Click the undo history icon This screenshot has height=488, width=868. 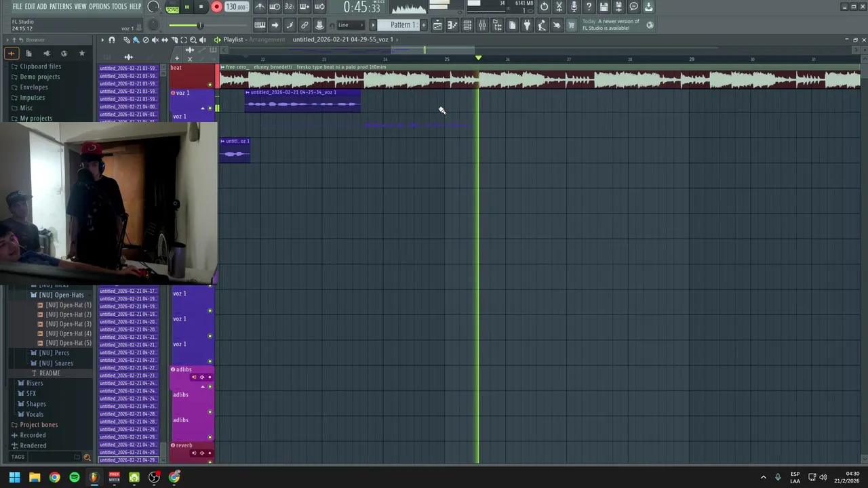click(545, 7)
